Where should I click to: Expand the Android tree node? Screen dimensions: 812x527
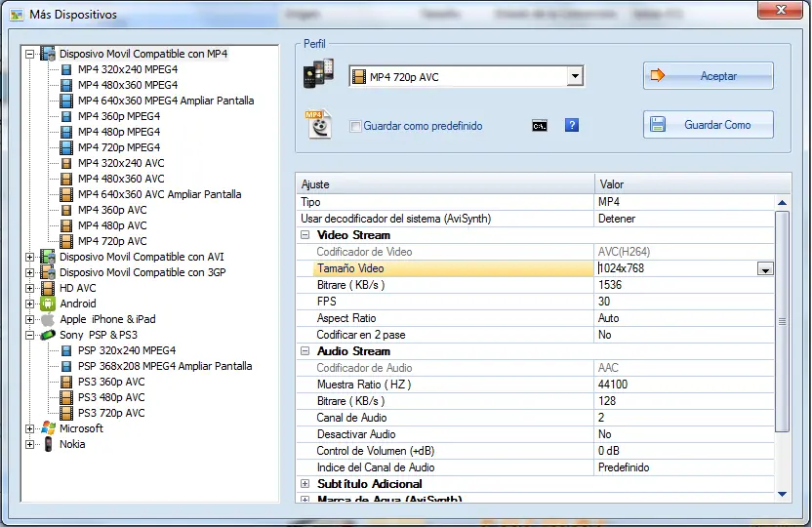(x=29, y=304)
